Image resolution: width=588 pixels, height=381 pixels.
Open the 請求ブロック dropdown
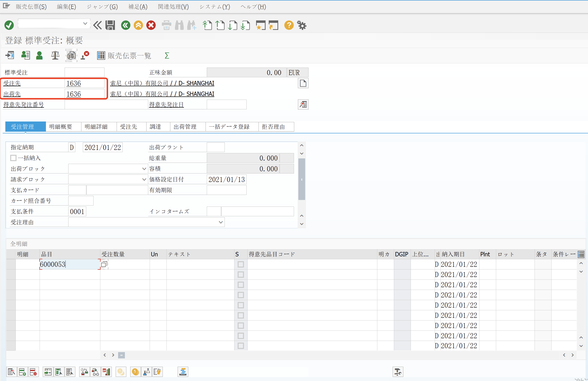(x=144, y=179)
